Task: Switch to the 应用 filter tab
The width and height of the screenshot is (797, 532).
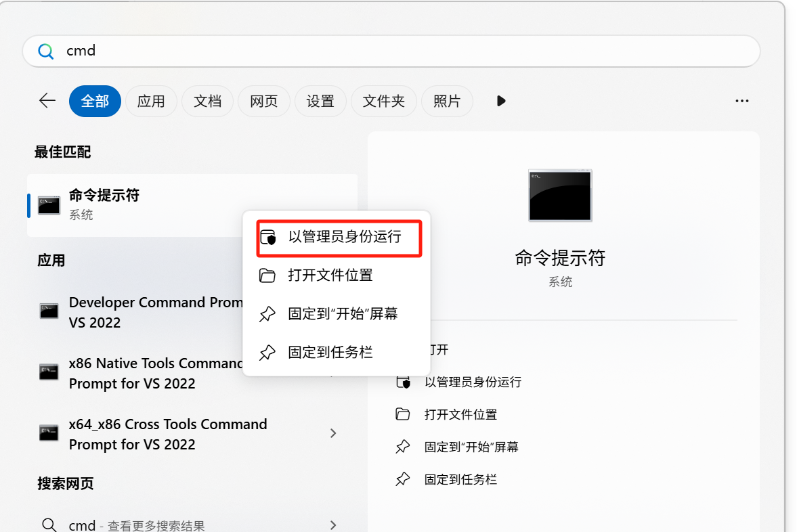Action: click(151, 101)
